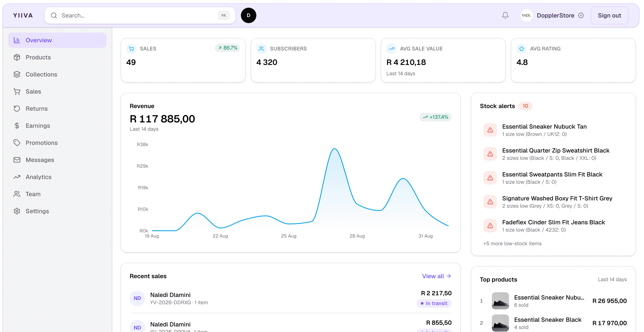644x332 pixels.
Task: Click the ND avatar beside YV-2026-DDRXG
Action: click(x=137, y=298)
